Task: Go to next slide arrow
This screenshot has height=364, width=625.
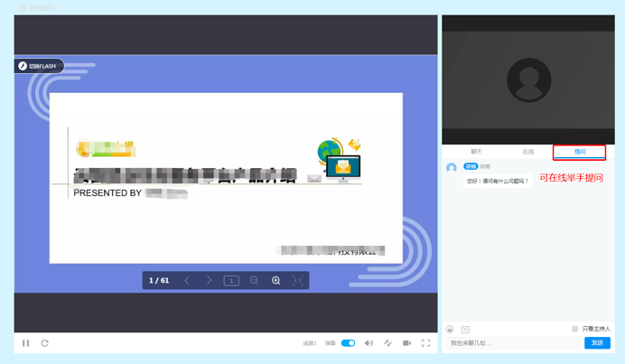Action: click(210, 281)
